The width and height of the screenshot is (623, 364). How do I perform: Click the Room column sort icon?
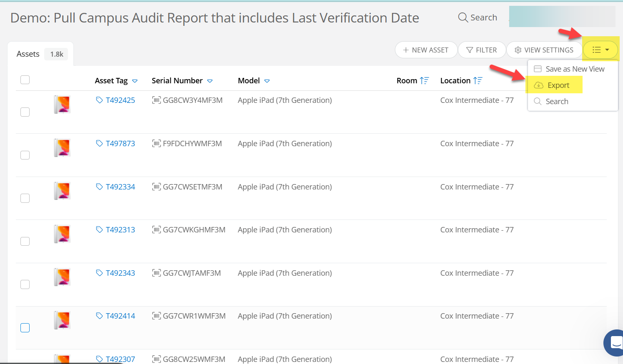click(x=425, y=81)
